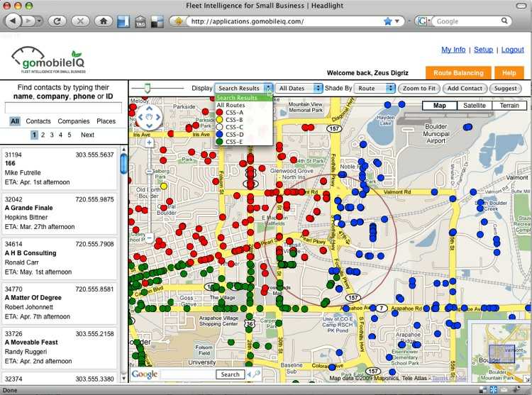Click the yellow CSS-B marker near Old North Boulder
532x395 pixels.
pyautogui.click(x=164, y=186)
